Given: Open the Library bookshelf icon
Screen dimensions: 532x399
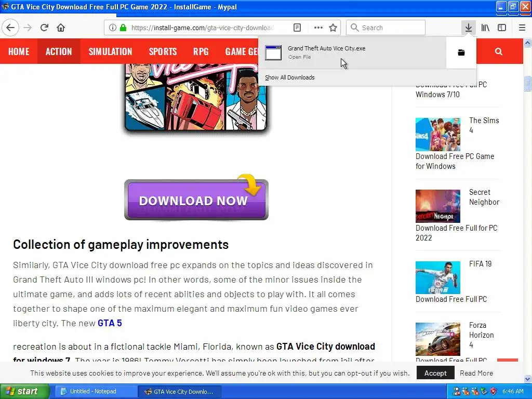Looking at the screenshot, I should coord(485,28).
